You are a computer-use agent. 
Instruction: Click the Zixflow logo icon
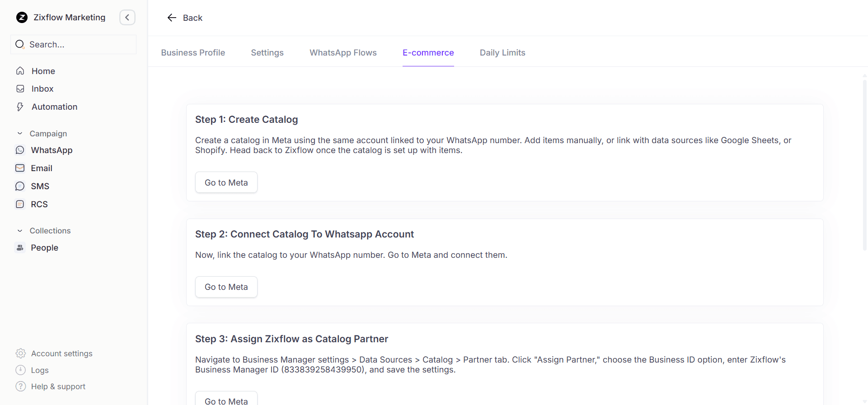click(x=22, y=18)
